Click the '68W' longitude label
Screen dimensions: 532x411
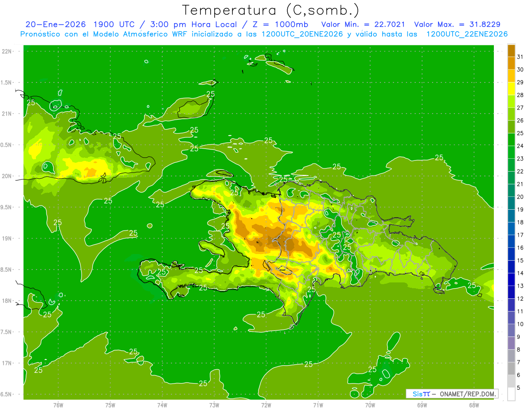(x=474, y=405)
